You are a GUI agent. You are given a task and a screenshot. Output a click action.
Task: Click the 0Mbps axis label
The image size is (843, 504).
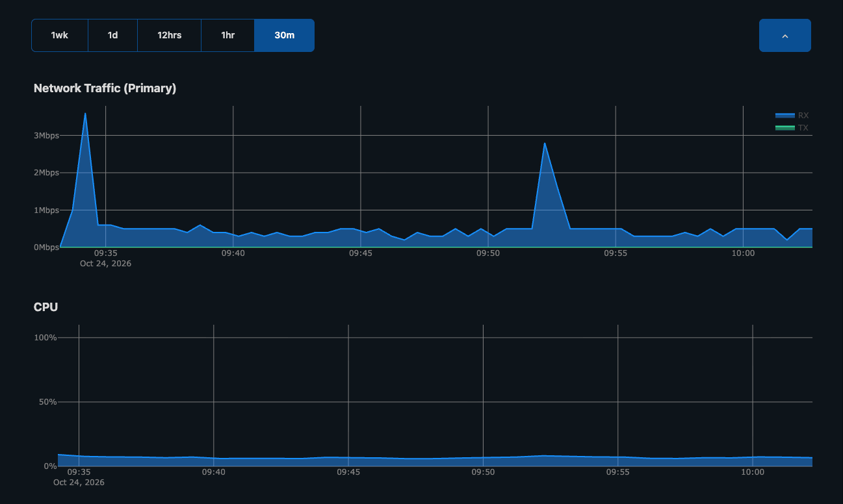click(46, 247)
